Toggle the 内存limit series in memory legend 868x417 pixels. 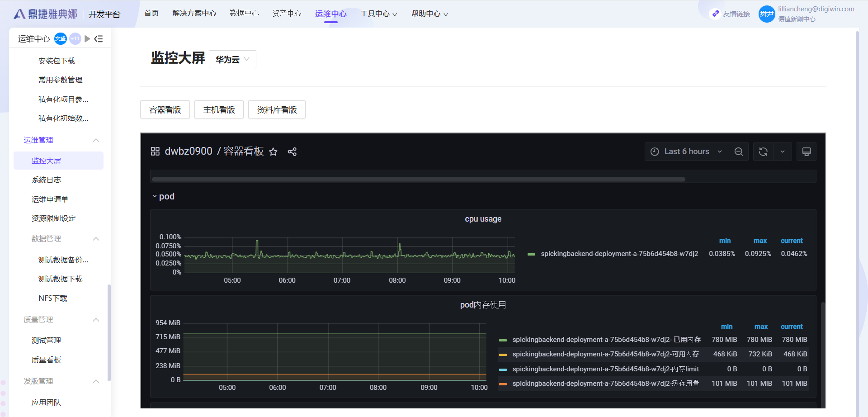point(605,369)
